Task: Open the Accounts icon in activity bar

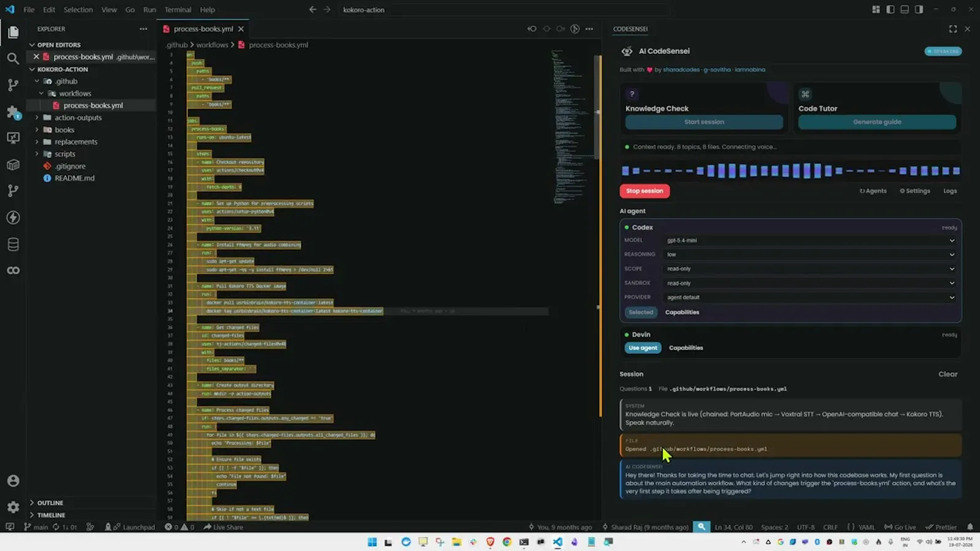Action: (13, 481)
